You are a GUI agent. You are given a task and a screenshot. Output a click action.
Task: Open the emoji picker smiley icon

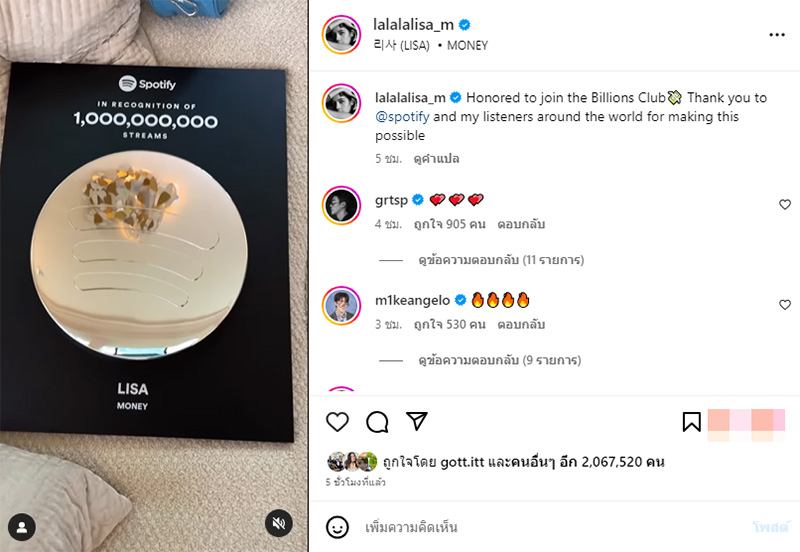tap(337, 527)
